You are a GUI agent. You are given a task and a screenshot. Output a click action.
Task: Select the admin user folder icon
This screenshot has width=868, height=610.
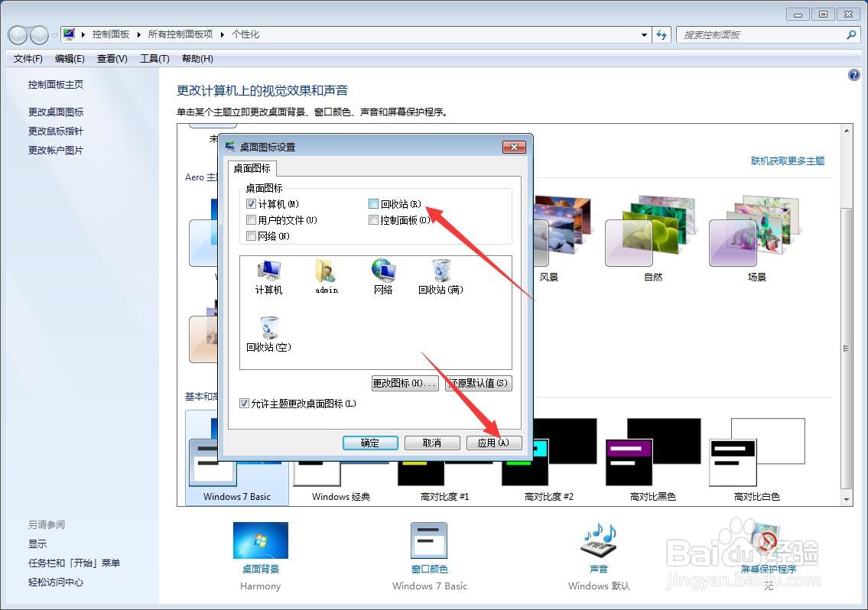click(x=326, y=277)
